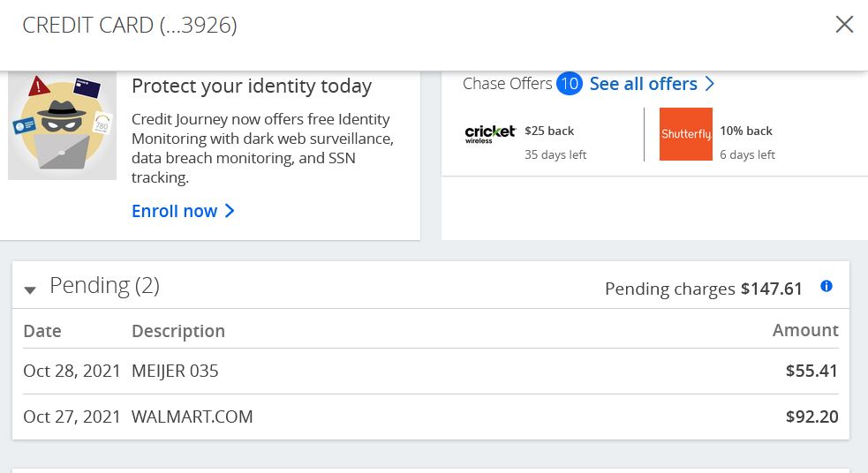Open the MEIJER 035 pending transaction
868x473 pixels.
[431, 371]
